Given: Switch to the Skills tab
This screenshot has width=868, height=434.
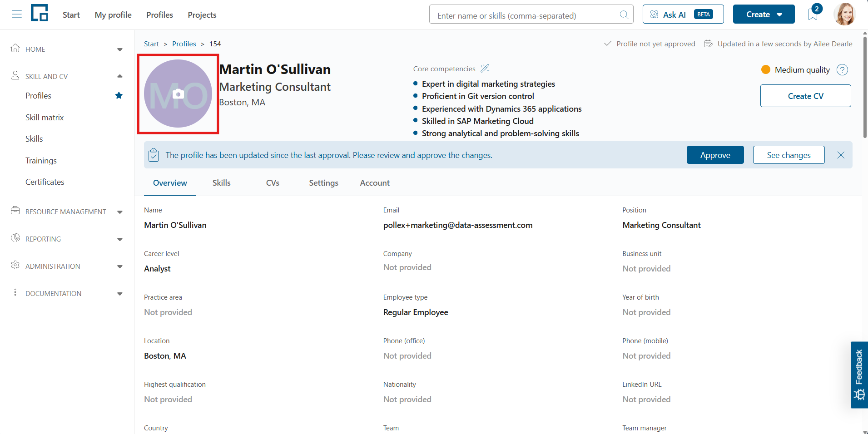Looking at the screenshot, I should point(221,183).
